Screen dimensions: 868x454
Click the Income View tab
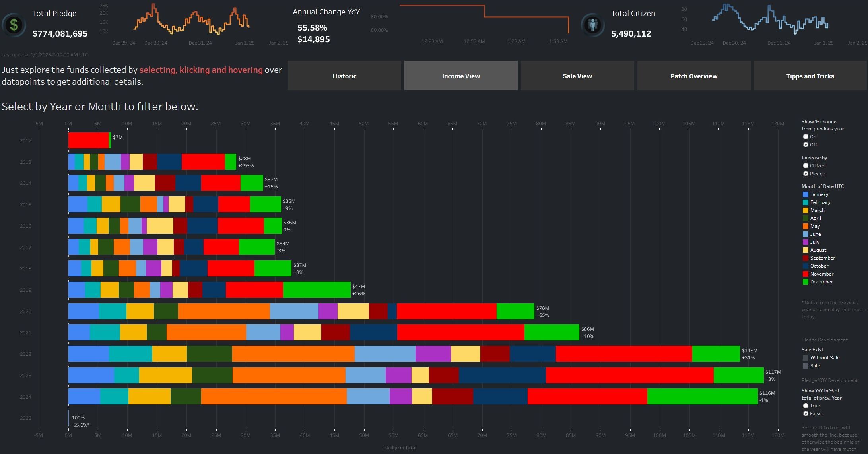click(x=461, y=76)
